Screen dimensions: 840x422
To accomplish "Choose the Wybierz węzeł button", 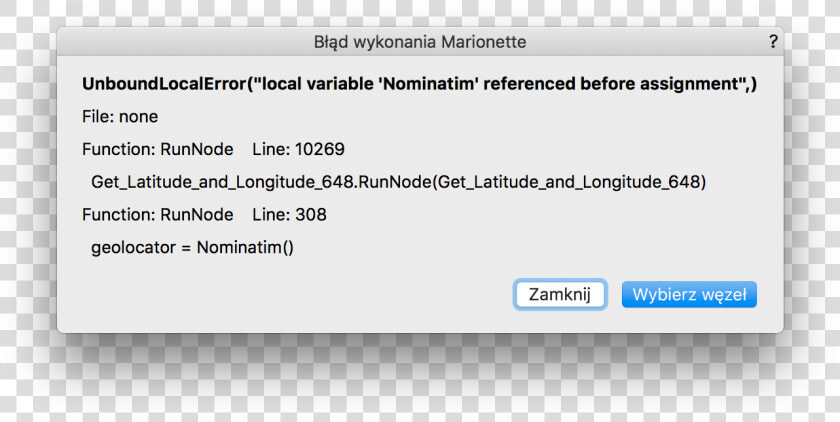I will [689, 295].
